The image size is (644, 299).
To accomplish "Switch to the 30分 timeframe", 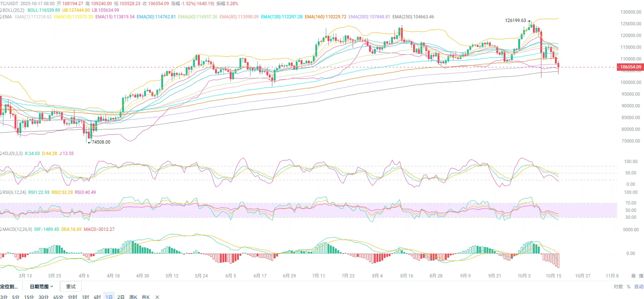I will point(44,297).
